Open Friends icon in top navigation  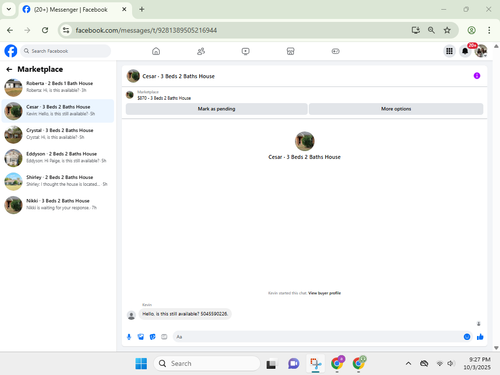pyautogui.click(x=201, y=51)
